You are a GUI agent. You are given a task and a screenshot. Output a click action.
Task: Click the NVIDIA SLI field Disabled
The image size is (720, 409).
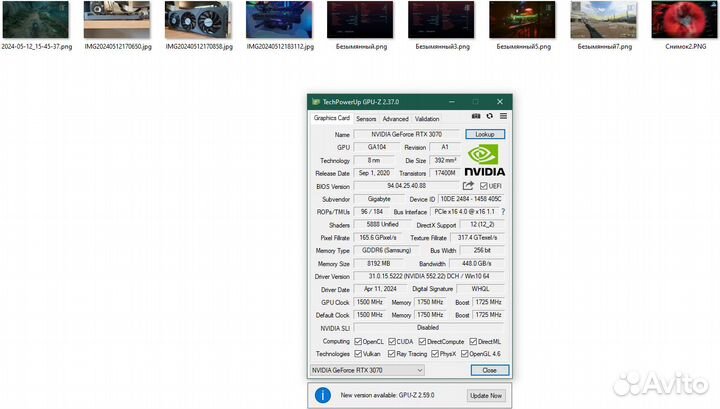click(429, 328)
